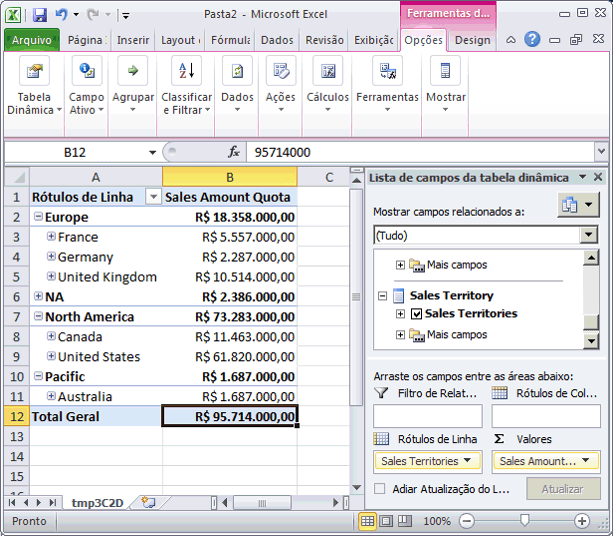This screenshot has width=613, height=536.
Task: Open the Name Box dropdown arrow
Action: point(152,152)
